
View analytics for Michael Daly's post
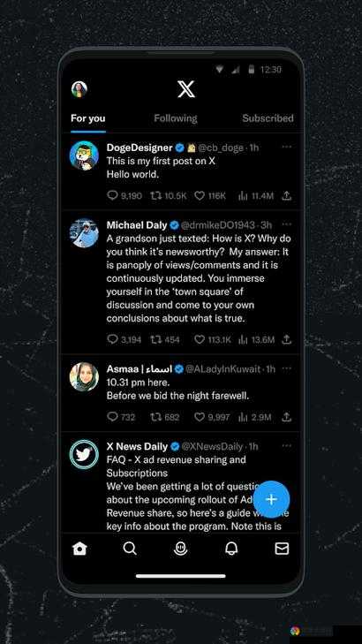243,339
